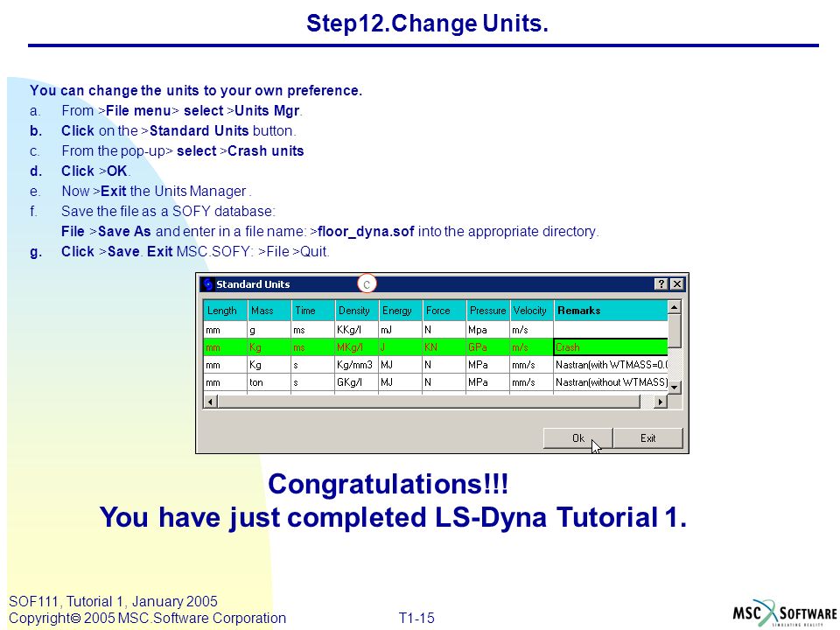Click the KKg/l density cell
The image size is (840, 630).
click(357, 330)
